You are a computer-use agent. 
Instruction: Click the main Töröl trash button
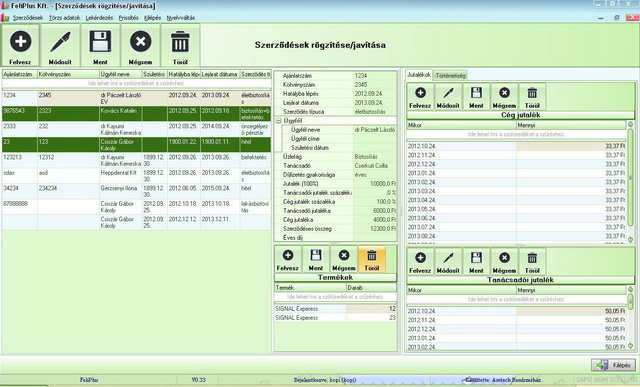[x=180, y=45]
